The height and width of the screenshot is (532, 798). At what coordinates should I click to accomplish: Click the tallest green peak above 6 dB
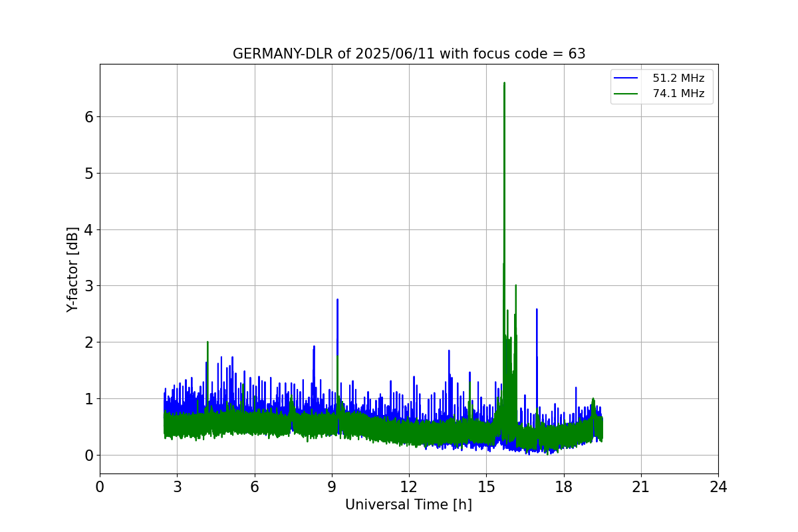point(504,84)
